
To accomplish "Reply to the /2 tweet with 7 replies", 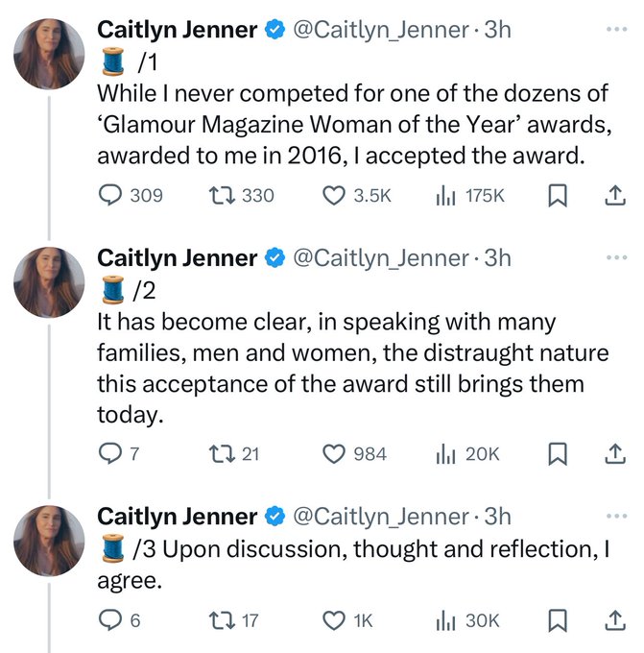I will coord(110,454).
